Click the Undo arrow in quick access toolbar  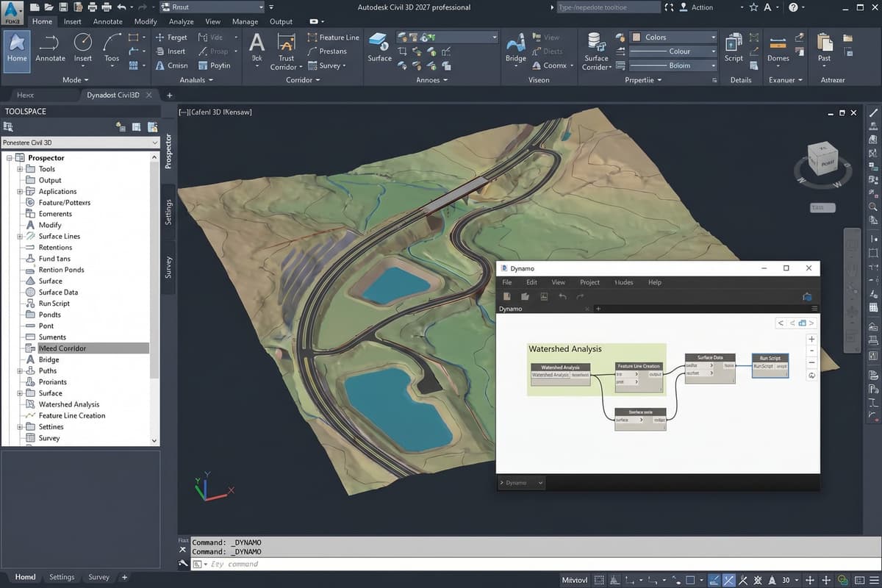(121, 7)
